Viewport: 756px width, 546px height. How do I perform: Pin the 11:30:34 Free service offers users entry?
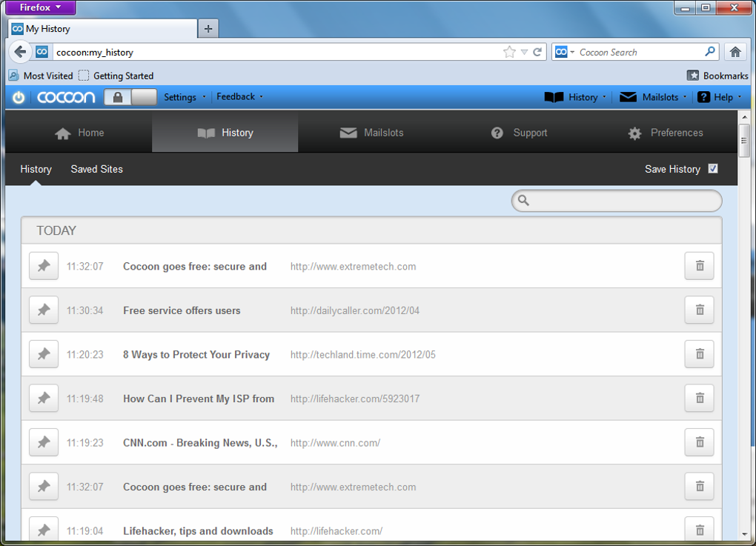(x=44, y=310)
